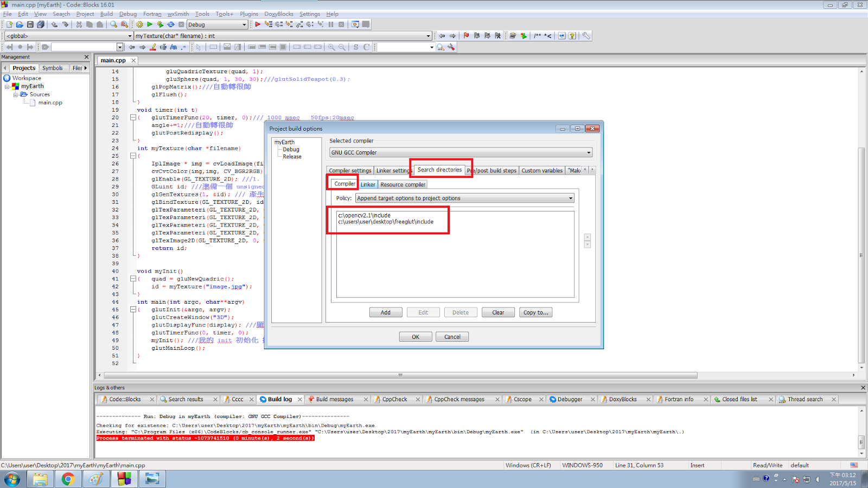Image resolution: width=868 pixels, height=488 pixels.
Task: Click the Add button for directories
Action: 386,312
